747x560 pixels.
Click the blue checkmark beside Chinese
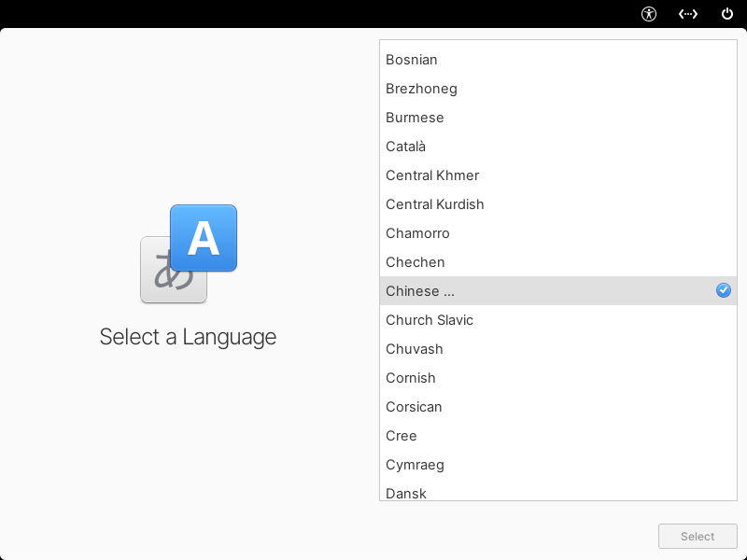[723, 290]
